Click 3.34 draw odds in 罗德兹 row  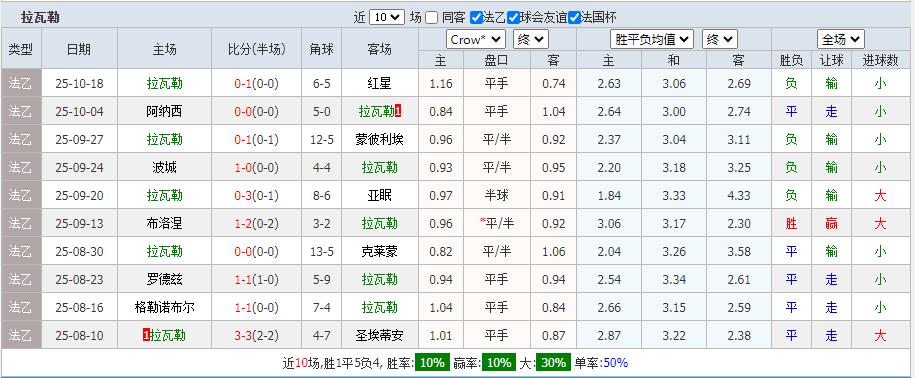[674, 279]
